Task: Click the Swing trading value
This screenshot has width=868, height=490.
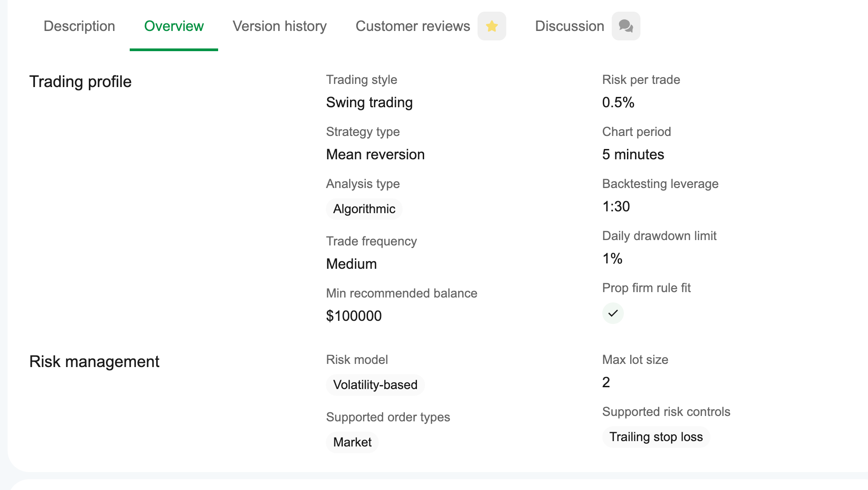Action: click(x=369, y=103)
